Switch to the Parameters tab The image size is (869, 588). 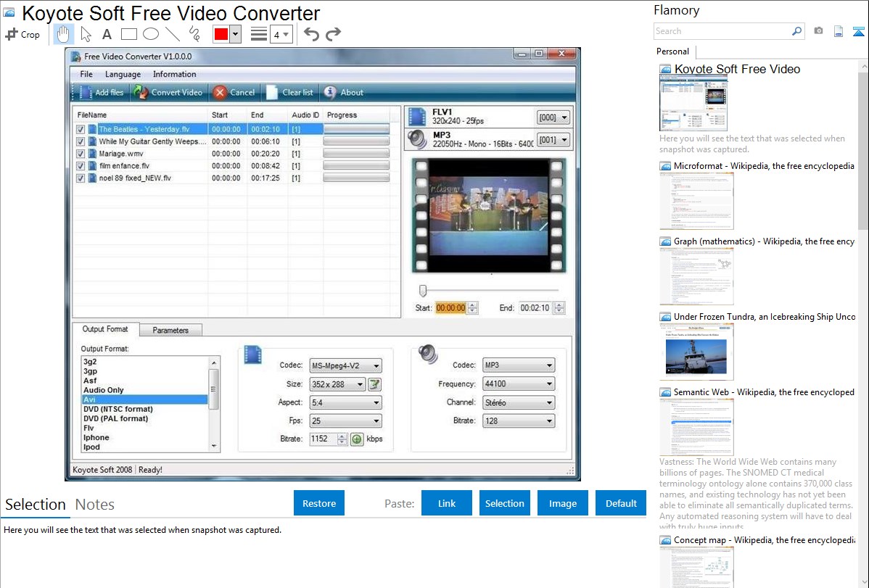click(x=170, y=331)
